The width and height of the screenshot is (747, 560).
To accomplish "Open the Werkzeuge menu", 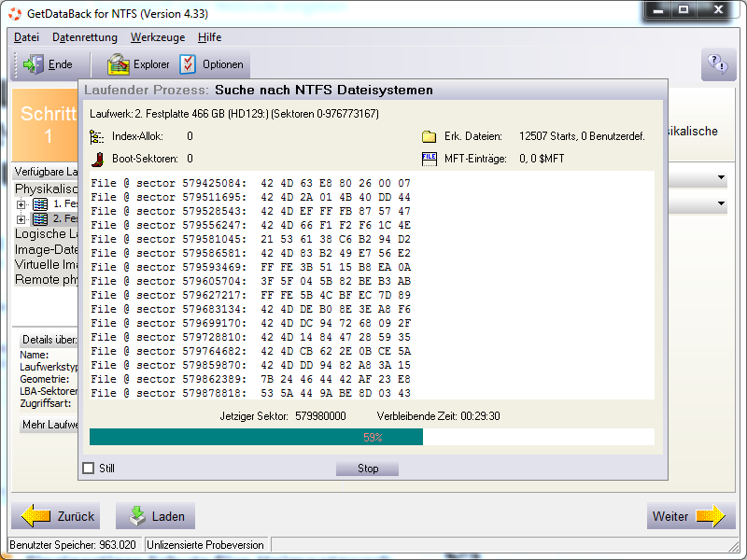I will tap(158, 37).
